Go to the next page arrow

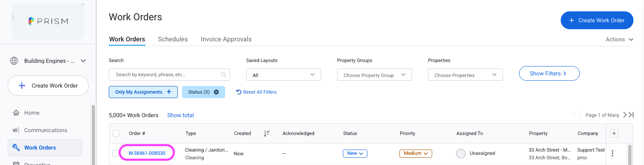(x=625, y=115)
